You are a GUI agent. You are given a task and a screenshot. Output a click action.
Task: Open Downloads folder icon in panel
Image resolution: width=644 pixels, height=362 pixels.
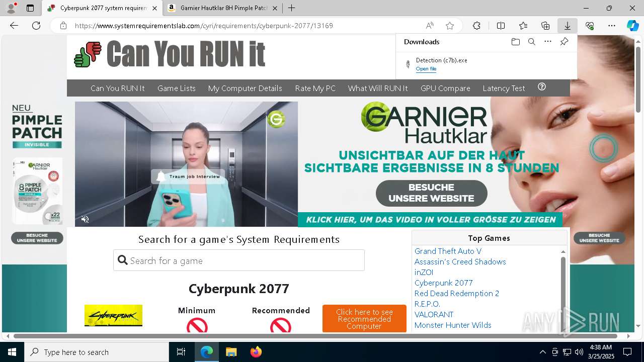[x=516, y=42]
